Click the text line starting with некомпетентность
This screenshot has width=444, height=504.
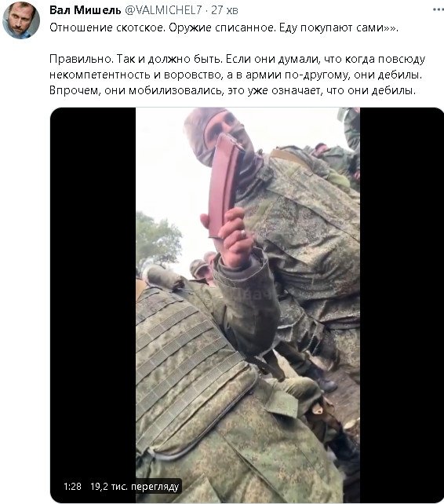[235, 75]
